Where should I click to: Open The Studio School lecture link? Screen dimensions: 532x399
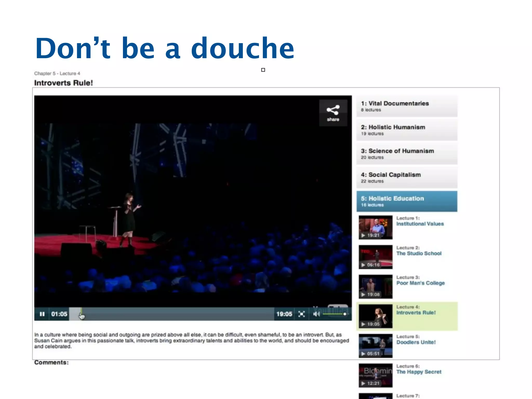tap(419, 253)
